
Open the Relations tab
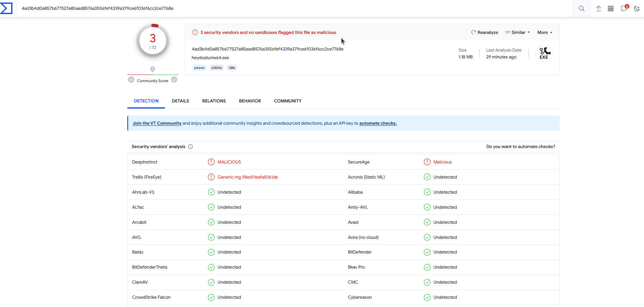214,101
